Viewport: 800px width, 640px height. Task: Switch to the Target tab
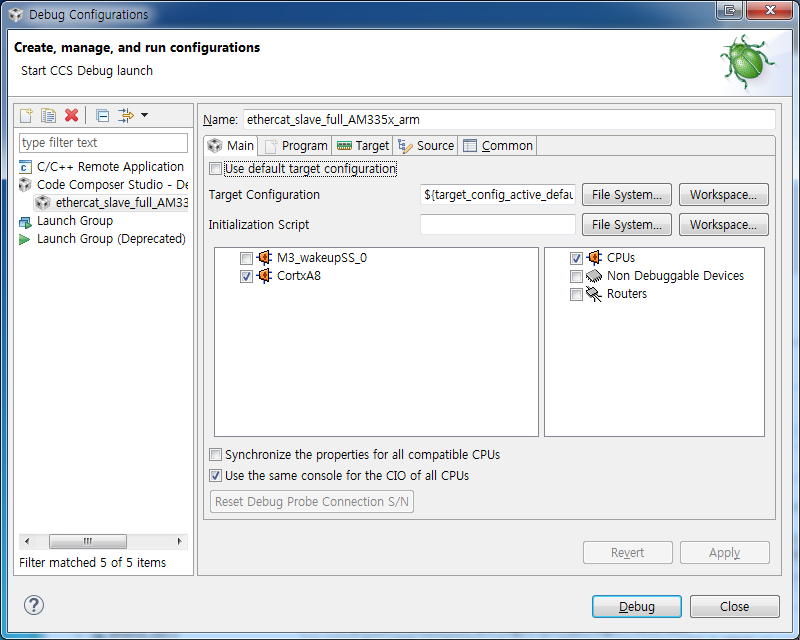click(363, 146)
